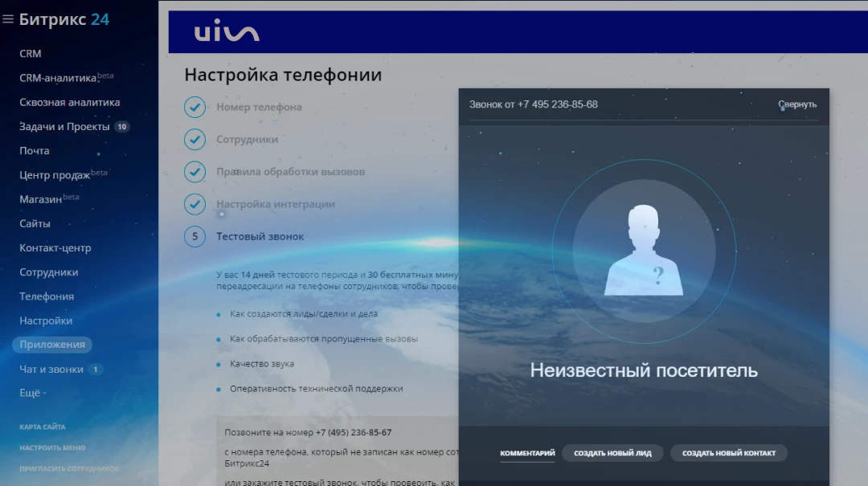Open Чат и звонки section

(51, 370)
